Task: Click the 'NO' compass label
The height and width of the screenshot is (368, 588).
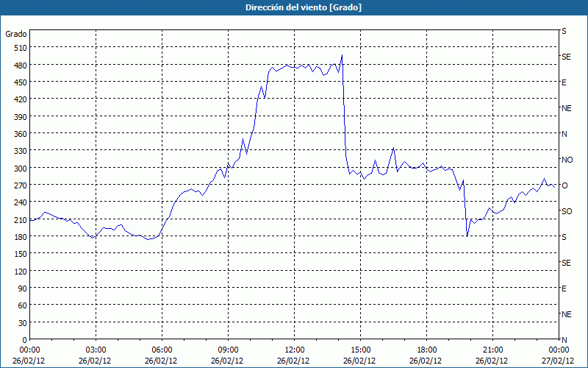Action: 567,160
